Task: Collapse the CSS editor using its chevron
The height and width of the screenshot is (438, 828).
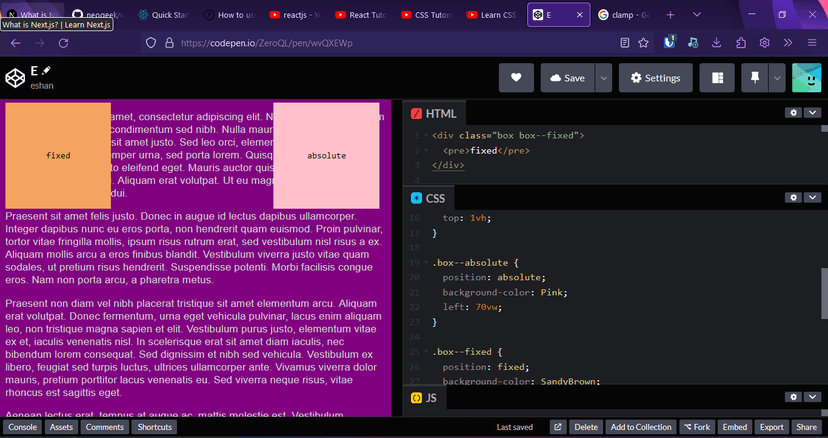Action: pyautogui.click(x=813, y=198)
